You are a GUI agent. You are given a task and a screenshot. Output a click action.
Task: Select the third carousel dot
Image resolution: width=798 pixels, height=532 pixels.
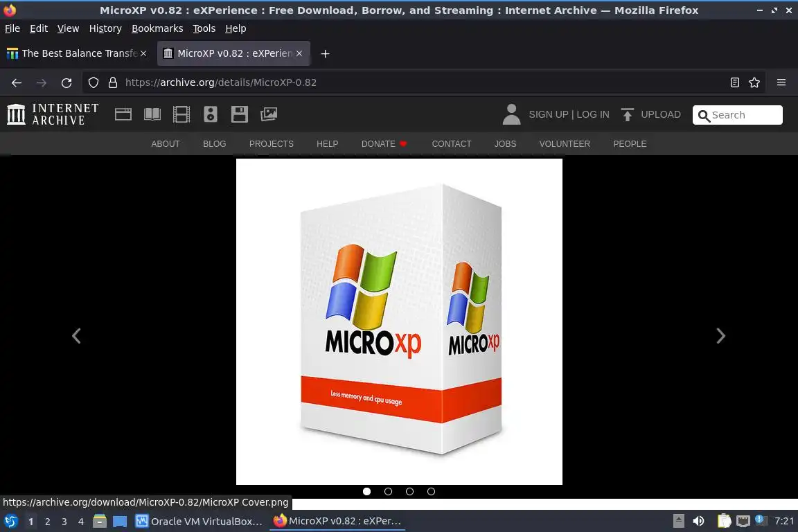click(409, 491)
